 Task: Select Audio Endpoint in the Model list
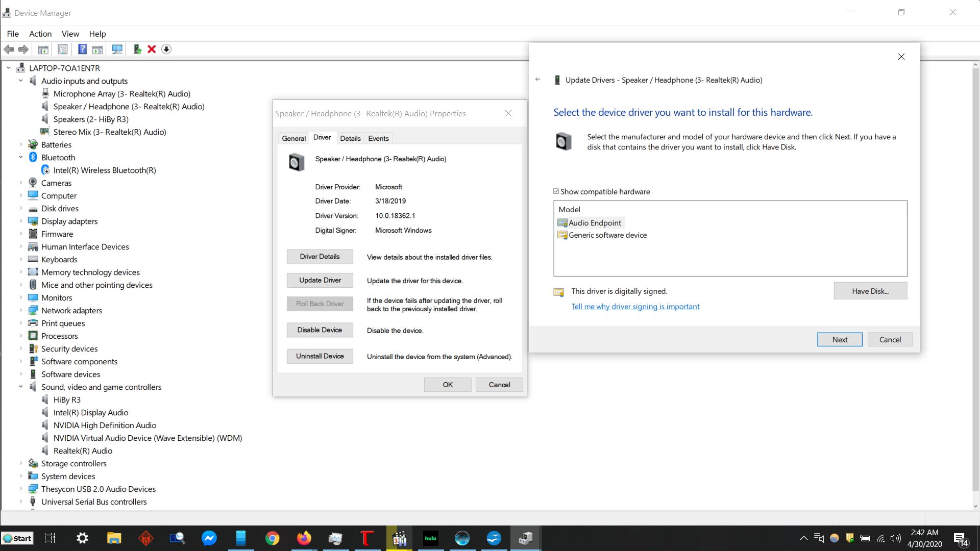tap(595, 223)
